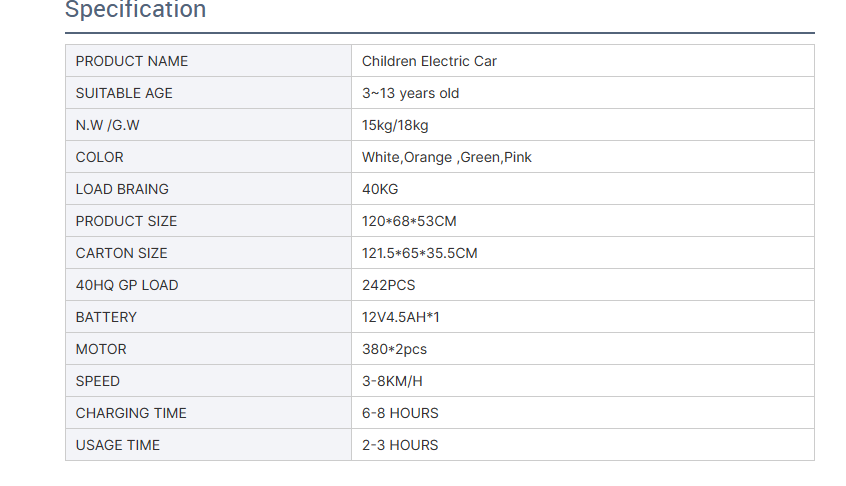Click the 120*68*53CM product size value

409,221
